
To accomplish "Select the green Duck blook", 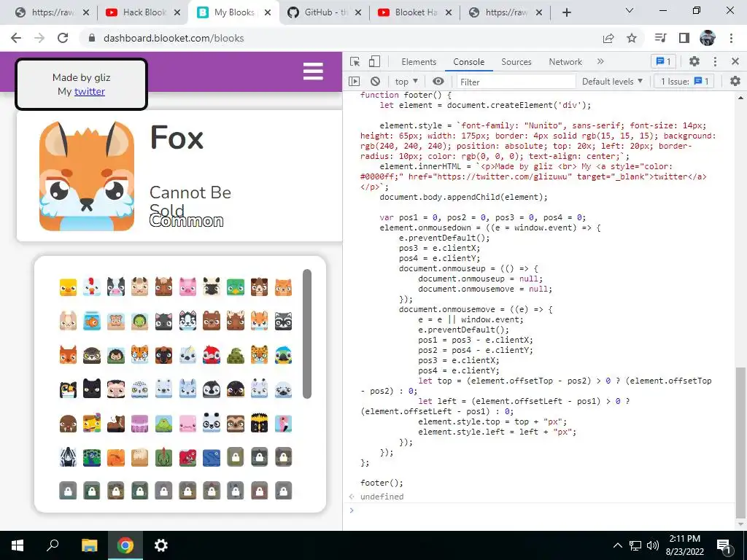I will point(236,287).
